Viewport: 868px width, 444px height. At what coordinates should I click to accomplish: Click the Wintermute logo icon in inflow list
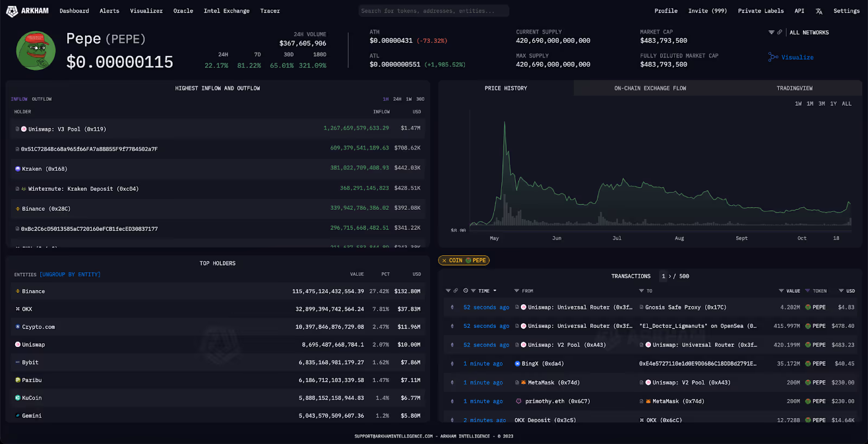[24, 189]
